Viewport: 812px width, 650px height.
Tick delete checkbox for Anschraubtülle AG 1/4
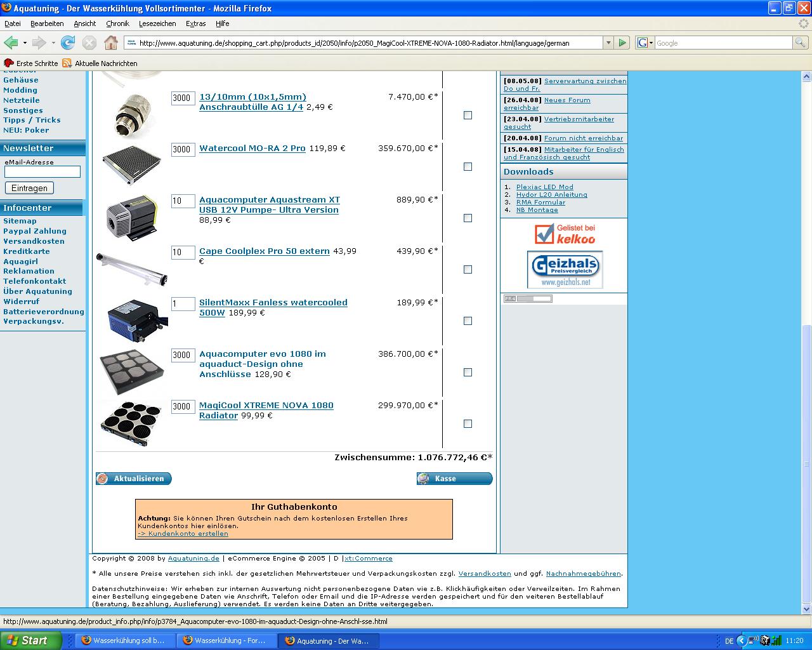point(468,115)
